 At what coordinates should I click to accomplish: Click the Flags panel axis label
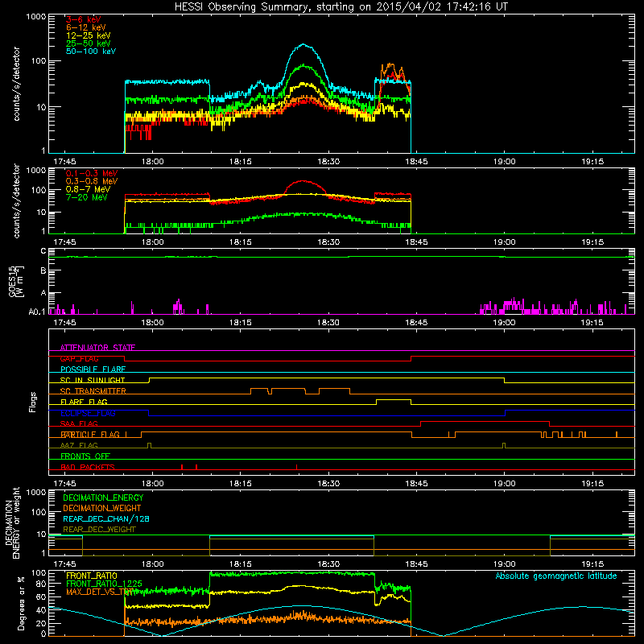tap(33, 402)
